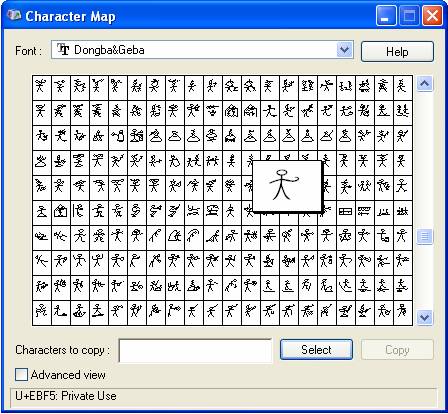Viewport: 448px width, 414px height.
Task: Choose house glyph in sixth row
Action: tap(61, 211)
